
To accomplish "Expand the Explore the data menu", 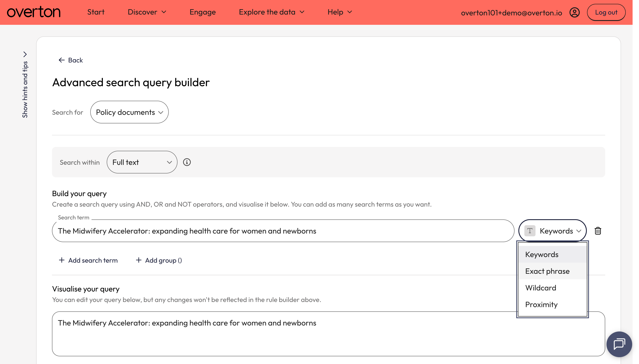I will coord(272,12).
